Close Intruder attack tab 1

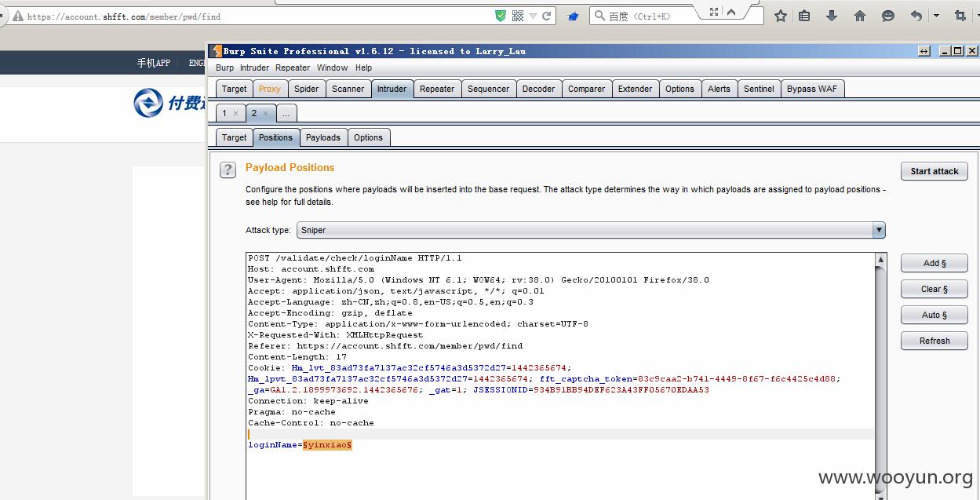(235, 114)
